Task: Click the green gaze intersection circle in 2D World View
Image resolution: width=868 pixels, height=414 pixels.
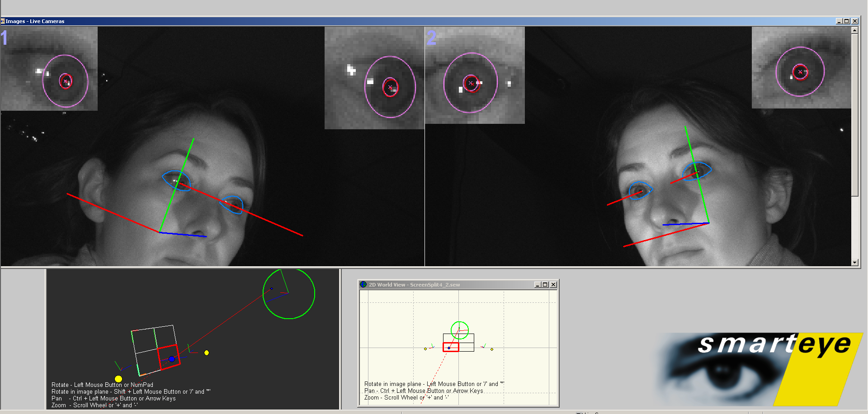Action: 460,329
